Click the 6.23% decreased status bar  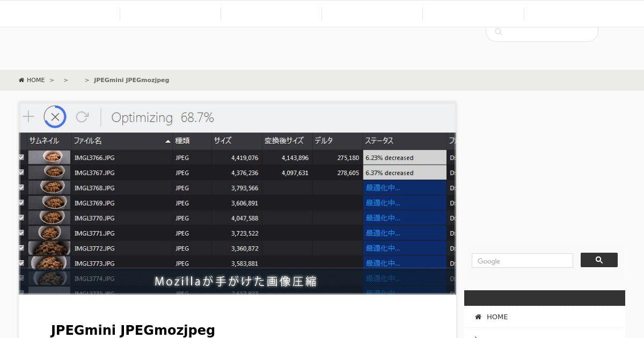(405, 157)
